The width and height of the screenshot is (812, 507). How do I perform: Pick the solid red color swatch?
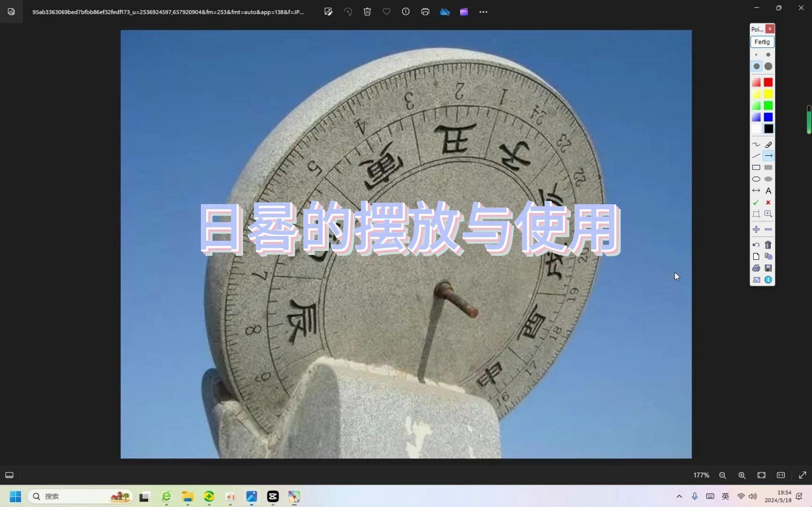[x=768, y=83]
